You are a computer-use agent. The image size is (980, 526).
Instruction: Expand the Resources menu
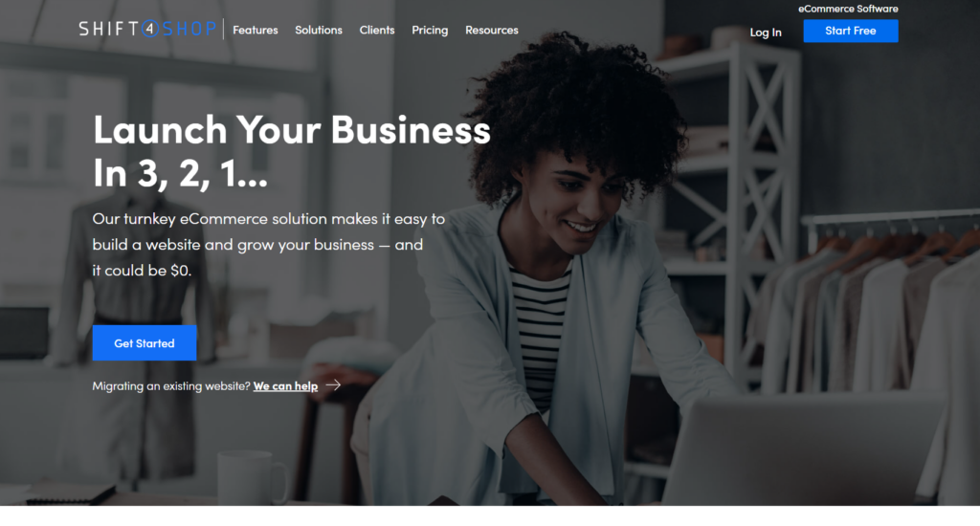pyautogui.click(x=491, y=30)
